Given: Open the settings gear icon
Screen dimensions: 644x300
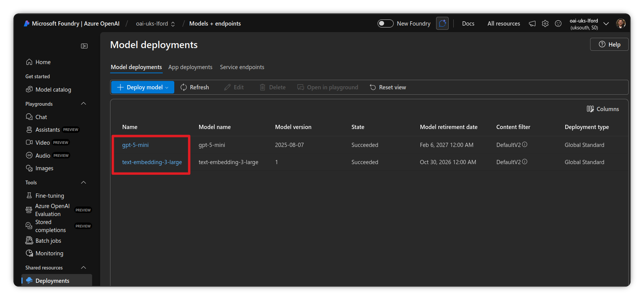Looking at the screenshot, I should click(x=545, y=24).
